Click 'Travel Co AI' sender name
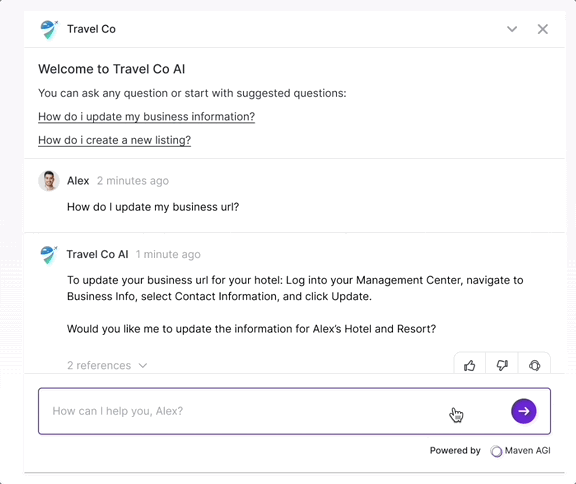This screenshot has height=484, width=576. [97, 254]
